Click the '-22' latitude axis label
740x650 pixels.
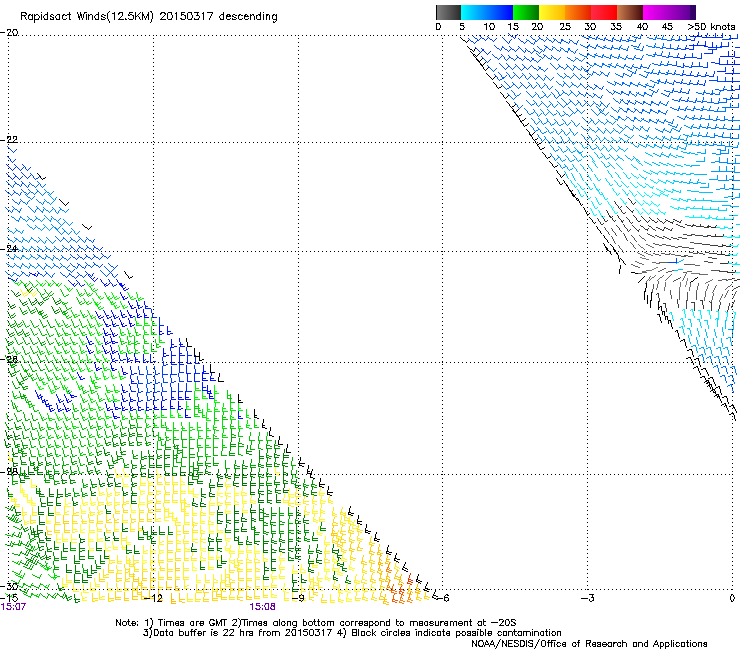click(9, 140)
